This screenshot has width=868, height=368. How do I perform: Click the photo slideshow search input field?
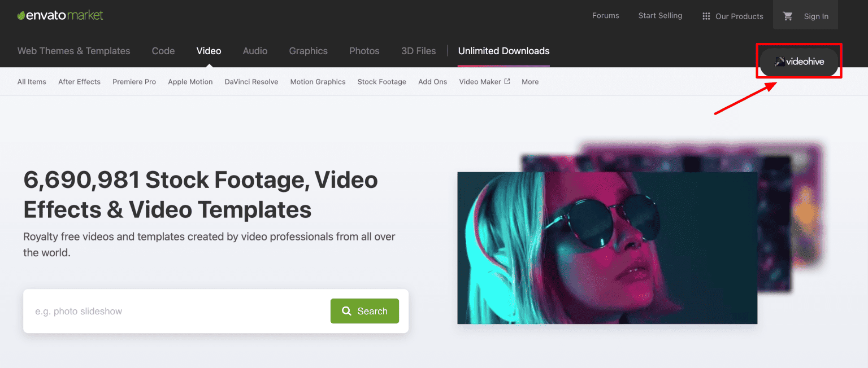pyautogui.click(x=170, y=311)
